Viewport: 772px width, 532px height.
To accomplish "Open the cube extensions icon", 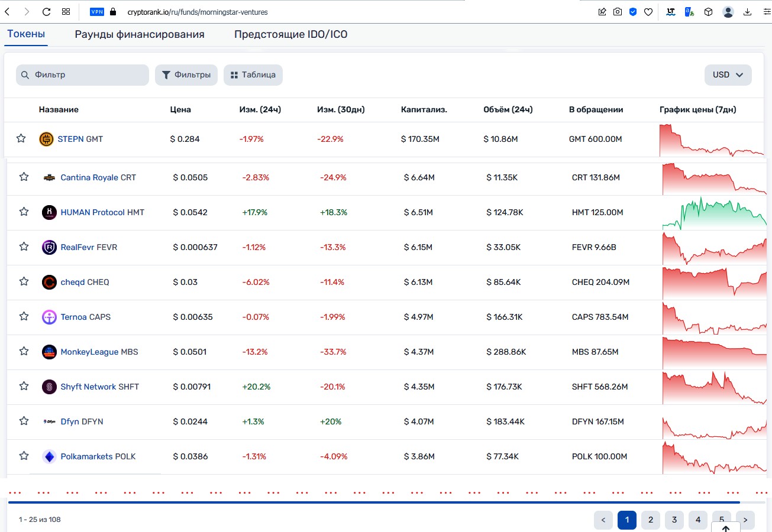I will pos(708,11).
